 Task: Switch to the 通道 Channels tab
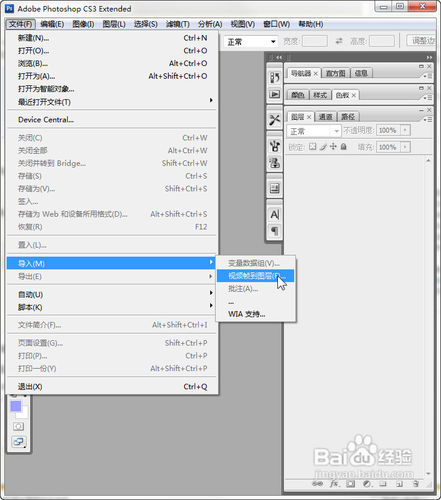325,117
